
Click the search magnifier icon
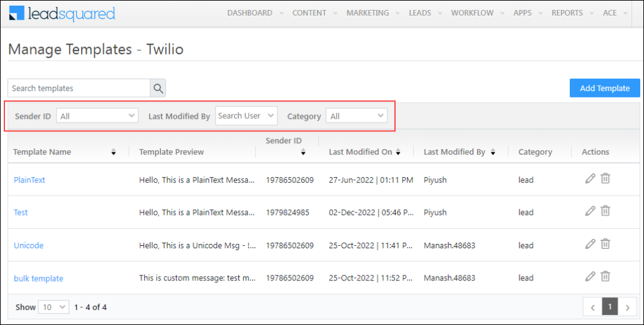coord(158,88)
